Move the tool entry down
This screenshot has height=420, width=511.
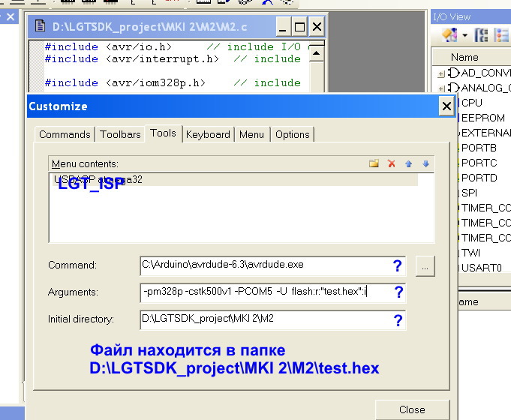click(425, 163)
